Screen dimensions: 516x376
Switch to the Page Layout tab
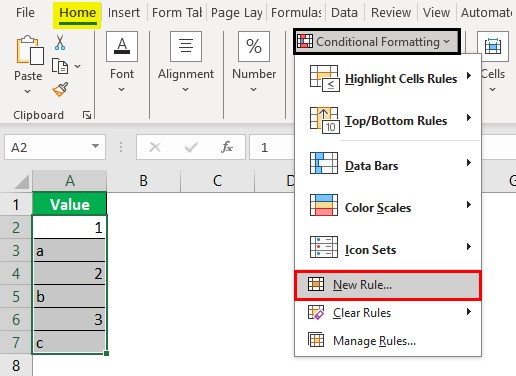point(237,13)
